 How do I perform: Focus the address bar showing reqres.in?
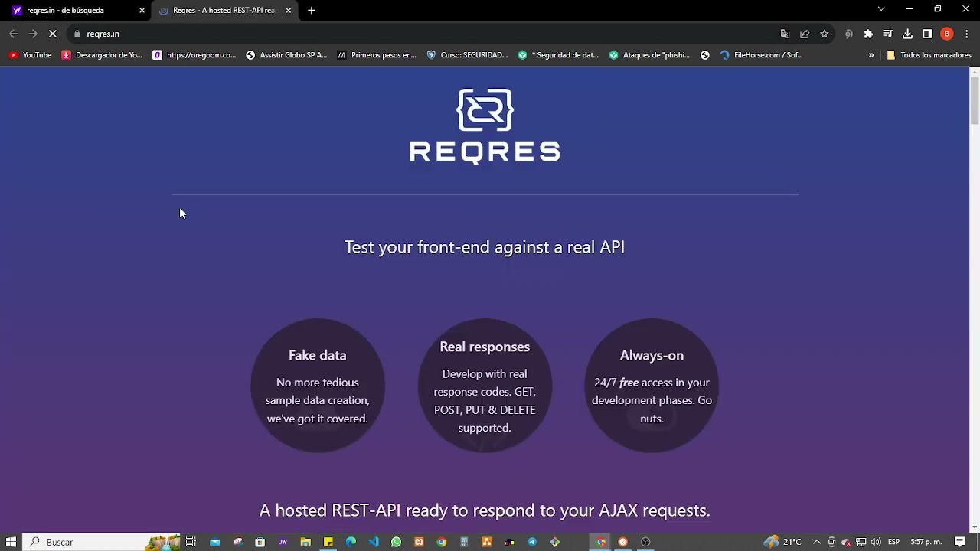click(429, 34)
